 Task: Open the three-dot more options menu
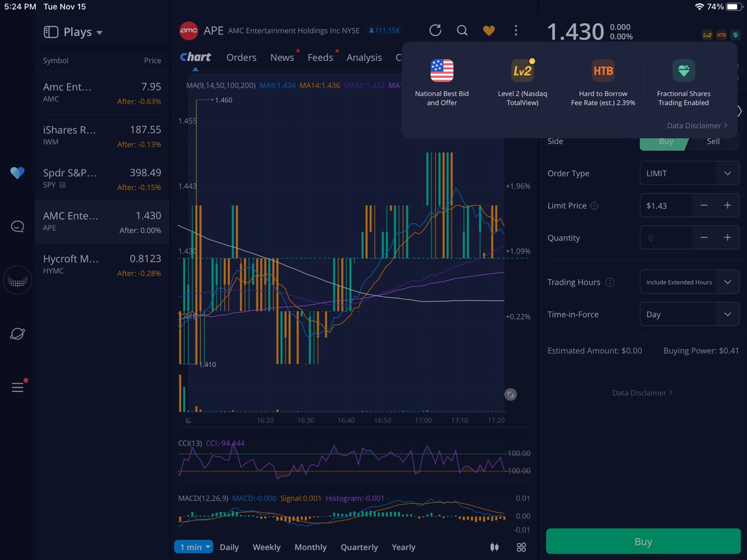pos(515,30)
